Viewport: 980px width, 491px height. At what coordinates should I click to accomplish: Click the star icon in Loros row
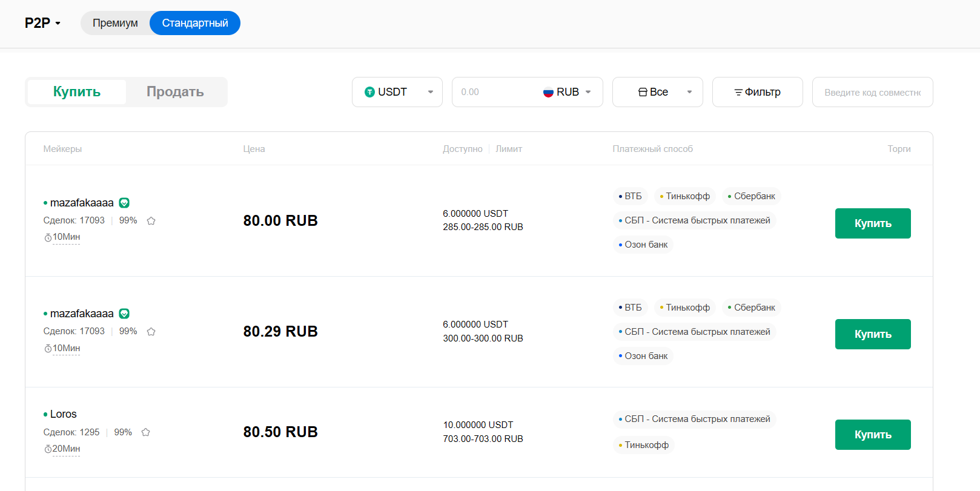point(146,432)
